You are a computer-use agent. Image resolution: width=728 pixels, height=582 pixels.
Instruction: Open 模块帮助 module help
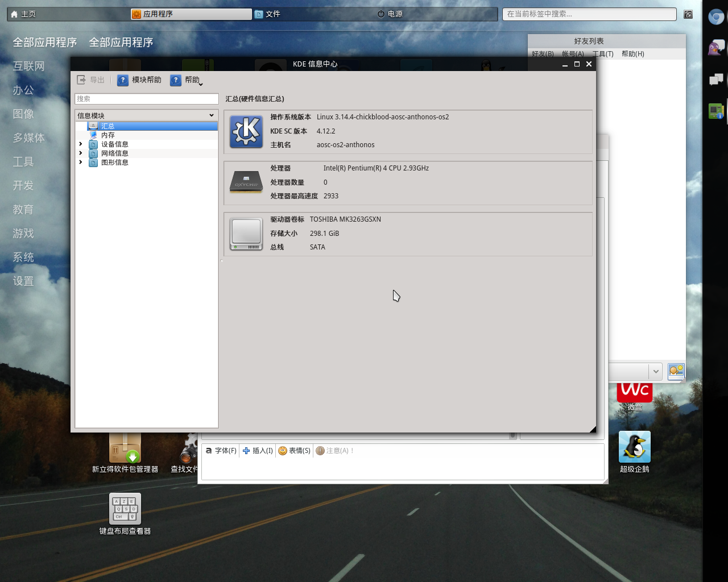(x=139, y=80)
